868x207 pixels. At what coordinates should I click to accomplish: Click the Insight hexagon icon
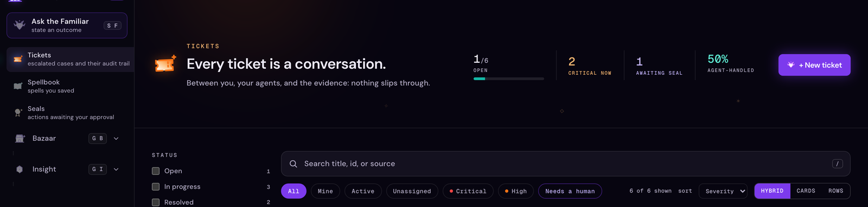[x=20, y=169]
